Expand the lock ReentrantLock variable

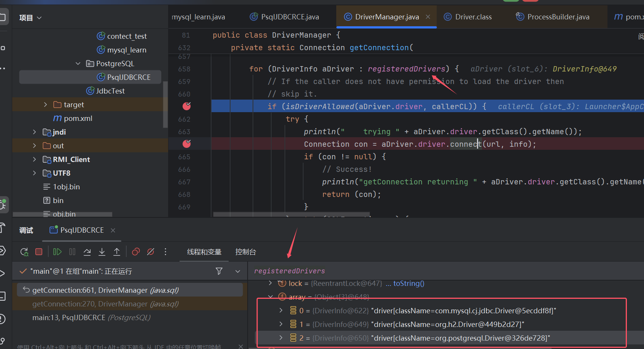coord(270,283)
